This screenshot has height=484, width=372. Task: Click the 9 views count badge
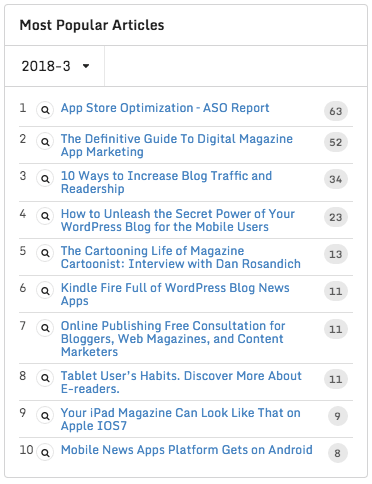point(338,416)
